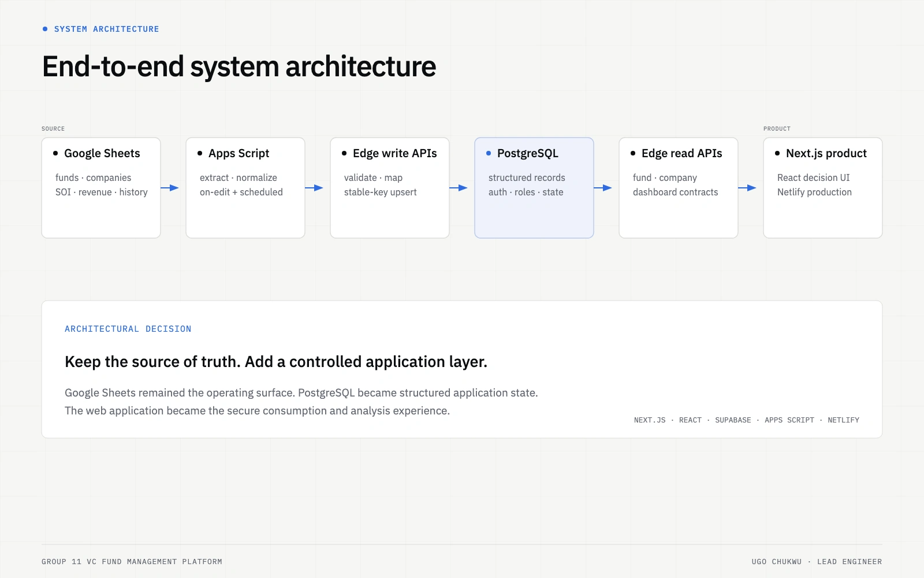Click 'structured records' text

tap(527, 177)
